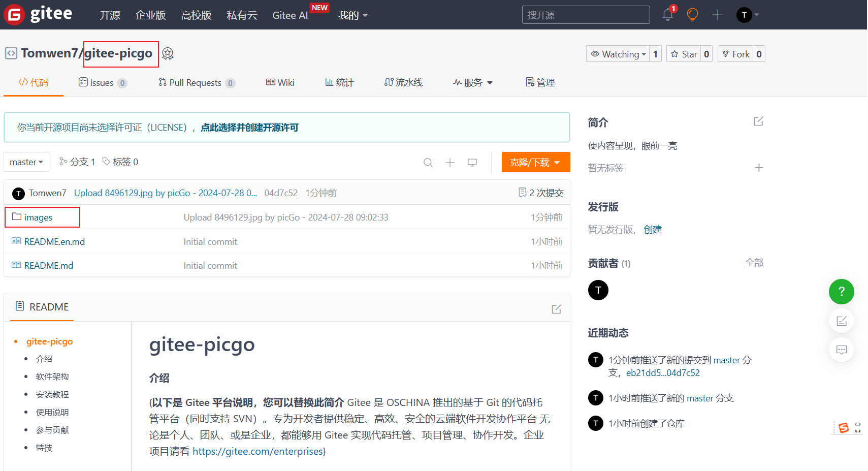Open the https://gitee.com/enterprises link
This screenshot has height=471, width=868.
(258, 451)
